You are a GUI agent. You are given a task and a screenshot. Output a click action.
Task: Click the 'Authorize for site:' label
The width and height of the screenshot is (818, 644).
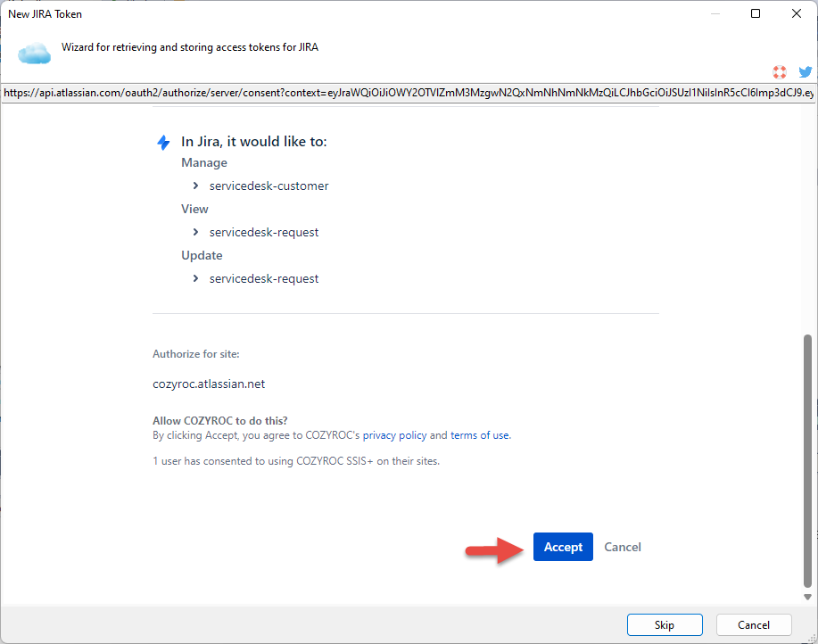[x=196, y=354]
